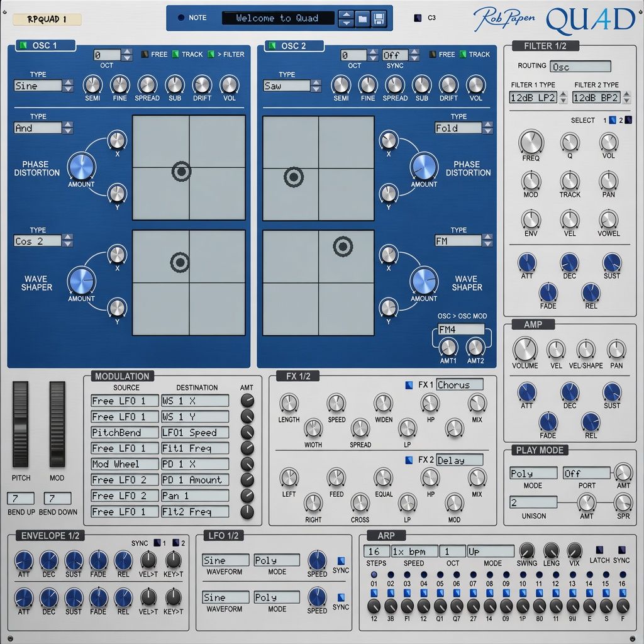Click the OSC 2 SUB knob
Viewport: 644px width, 644px height.
coord(421,85)
